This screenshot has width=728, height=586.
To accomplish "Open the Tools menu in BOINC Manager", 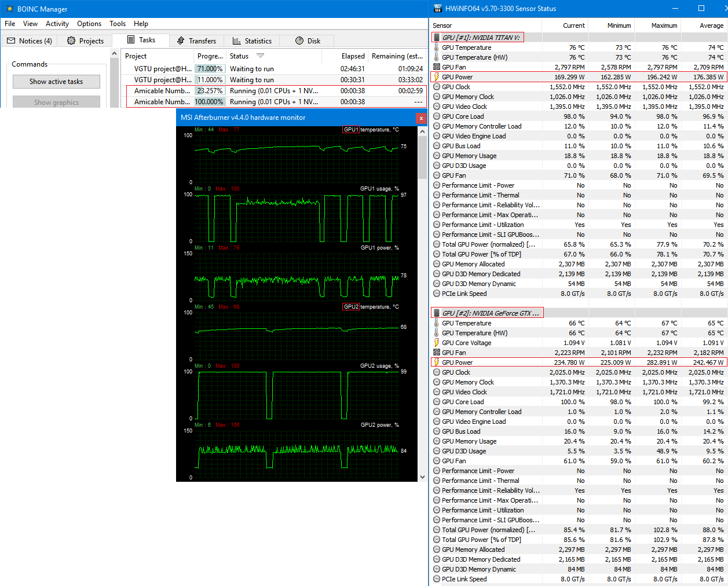I will (118, 24).
